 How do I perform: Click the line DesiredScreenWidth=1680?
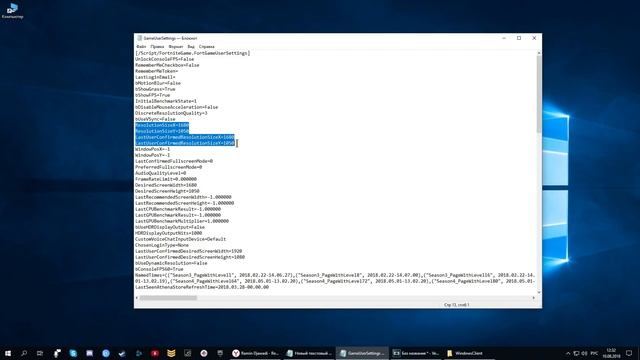(166, 185)
